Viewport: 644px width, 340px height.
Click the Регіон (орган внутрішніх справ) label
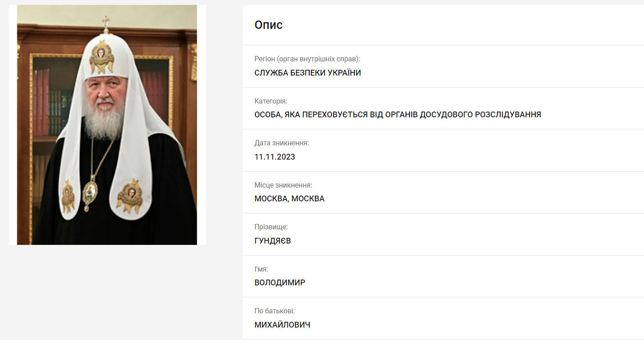click(307, 59)
